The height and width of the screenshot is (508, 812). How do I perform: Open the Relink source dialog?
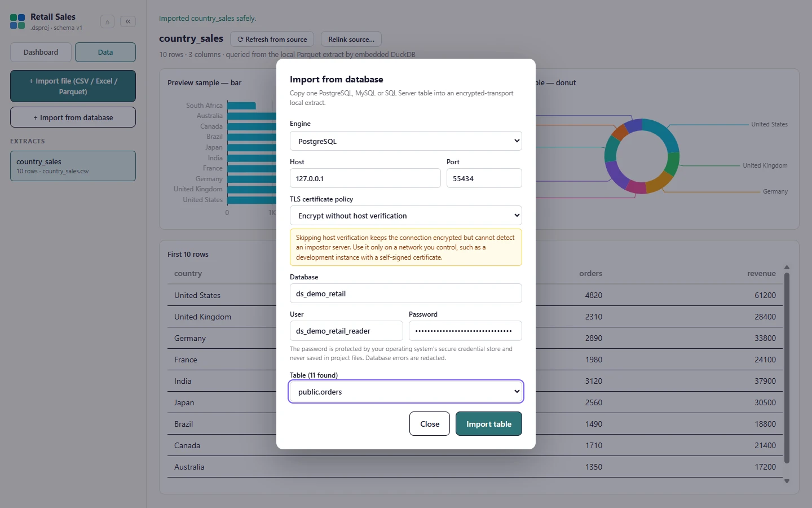tap(351, 39)
